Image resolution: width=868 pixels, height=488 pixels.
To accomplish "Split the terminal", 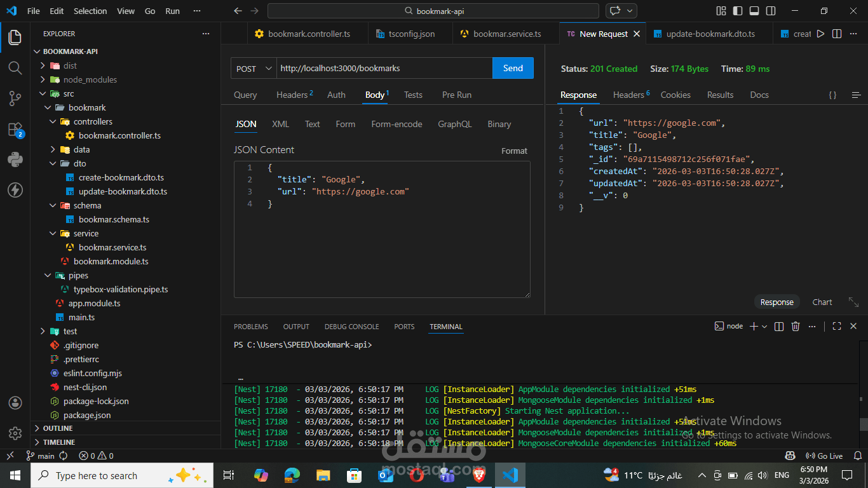I will coord(778,326).
